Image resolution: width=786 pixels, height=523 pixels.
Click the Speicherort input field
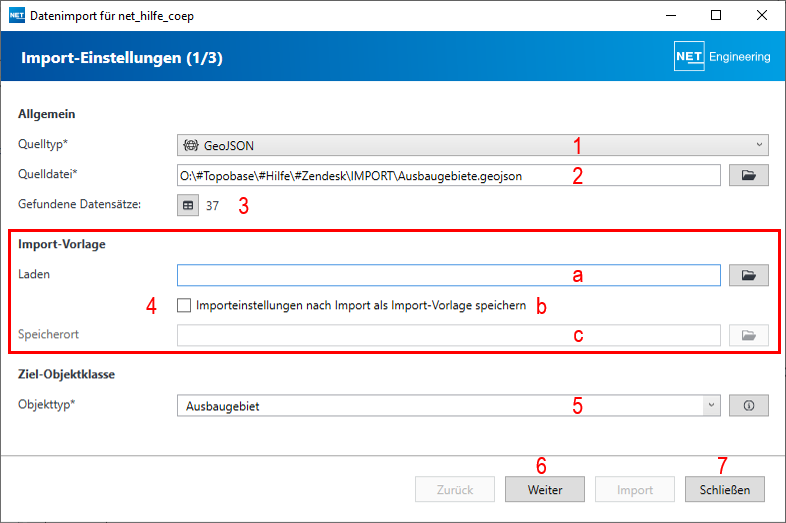[x=449, y=335]
